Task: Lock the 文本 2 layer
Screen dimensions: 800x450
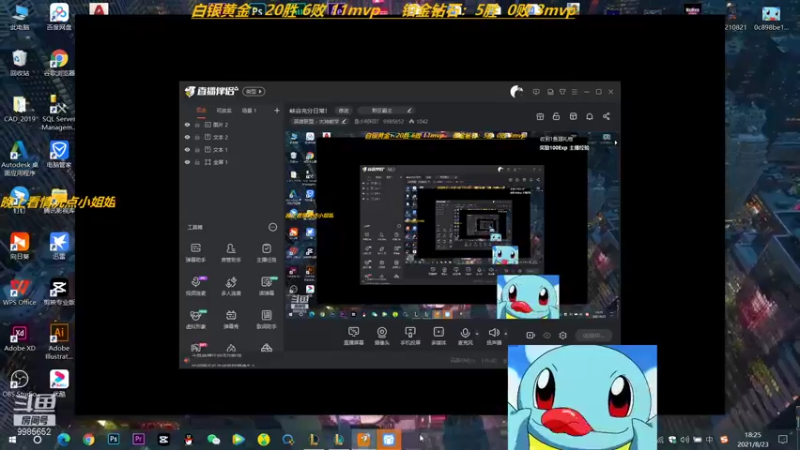Action: point(197,137)
